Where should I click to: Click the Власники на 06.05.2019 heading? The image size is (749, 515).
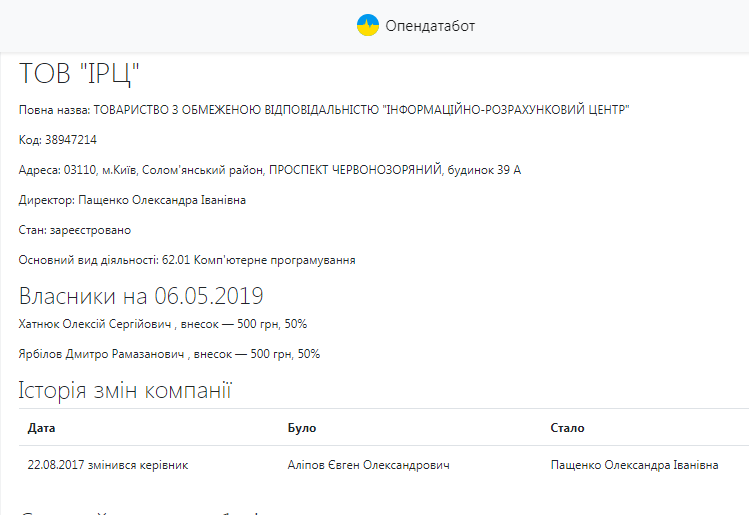[x=140, y=296]
